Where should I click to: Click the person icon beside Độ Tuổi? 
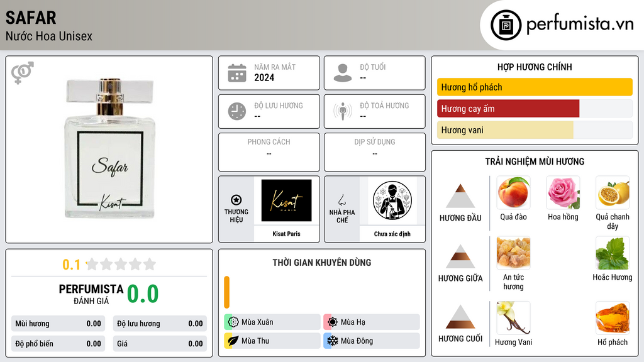(x=343, y=73)
